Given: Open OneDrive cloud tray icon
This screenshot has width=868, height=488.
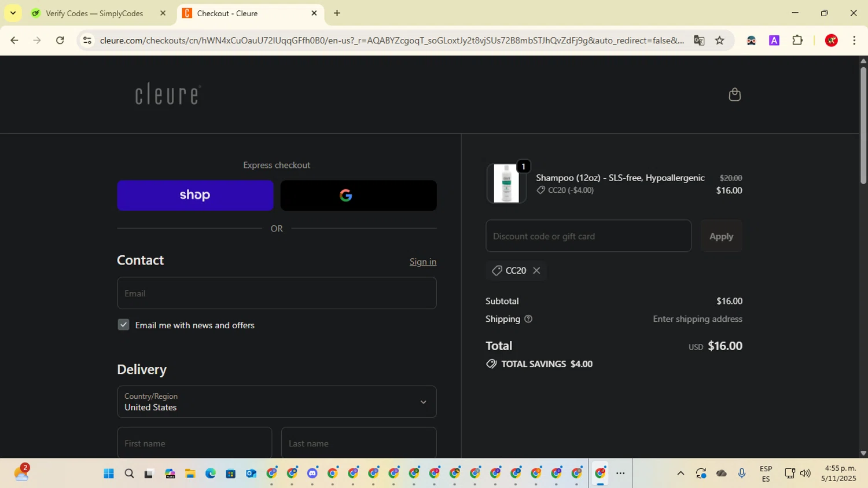Looking at the screenshot, I should 721,474.
